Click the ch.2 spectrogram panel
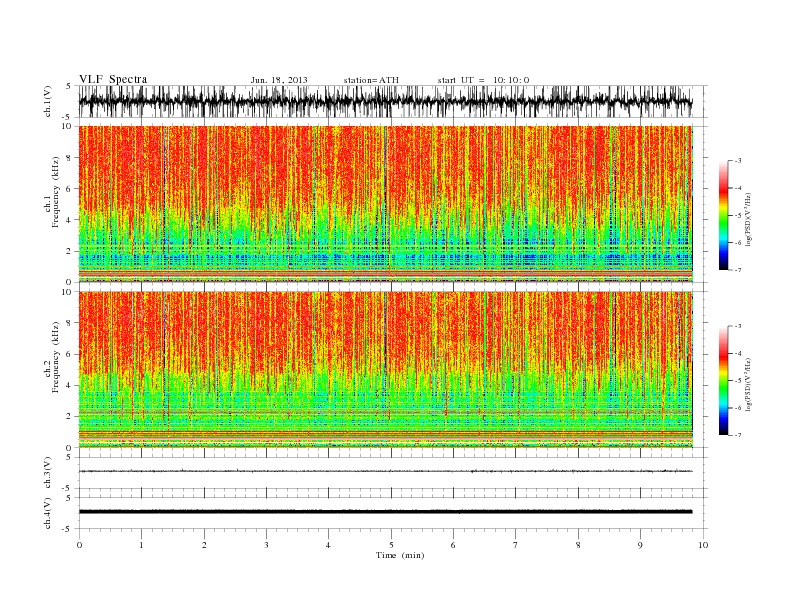 pyautogui.click(x=386, y=369)
